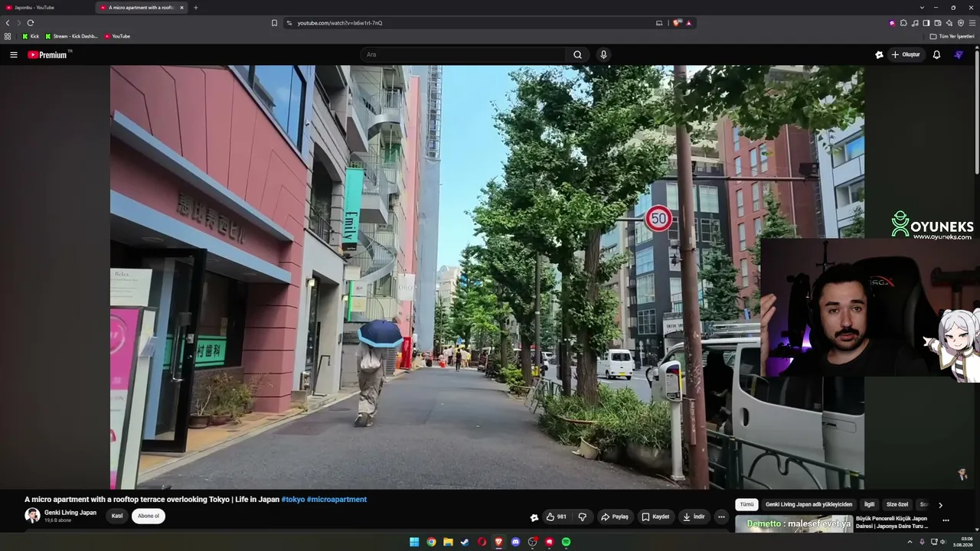The height and width of the screenshot is (551, 980).
Task: Open Spotify from the taskbar
Action: click(x=566, y=542)
